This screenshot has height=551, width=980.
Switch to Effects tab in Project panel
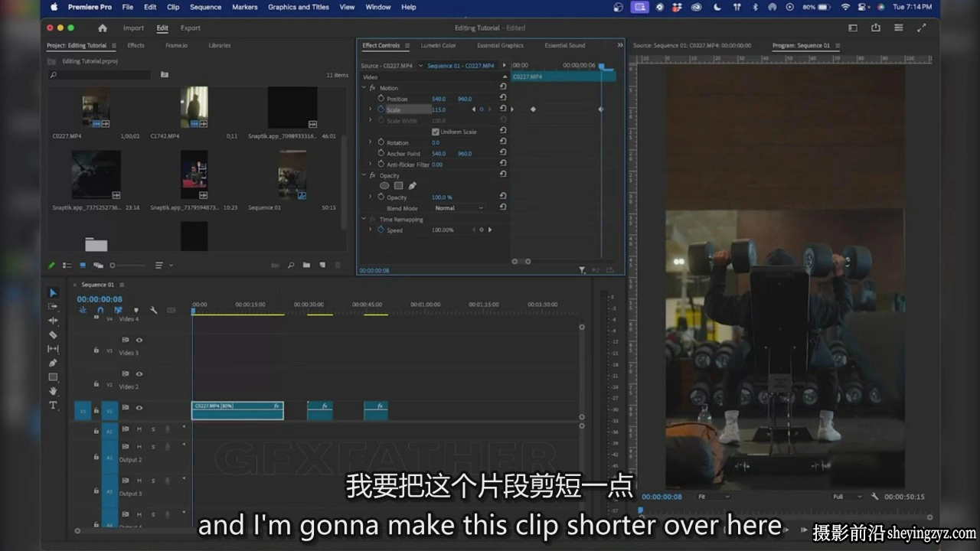click(x=136, y=45)
